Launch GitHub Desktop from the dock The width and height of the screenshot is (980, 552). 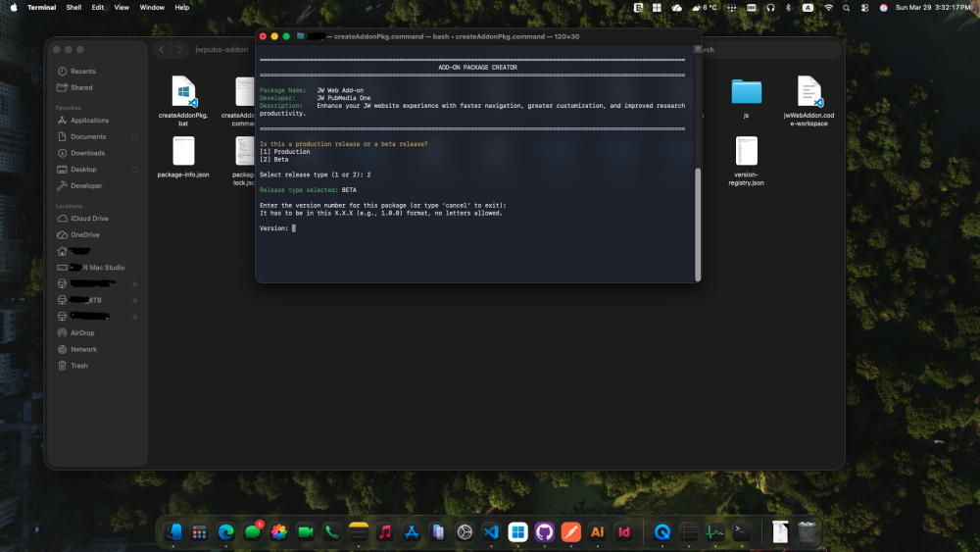(545, 531)
